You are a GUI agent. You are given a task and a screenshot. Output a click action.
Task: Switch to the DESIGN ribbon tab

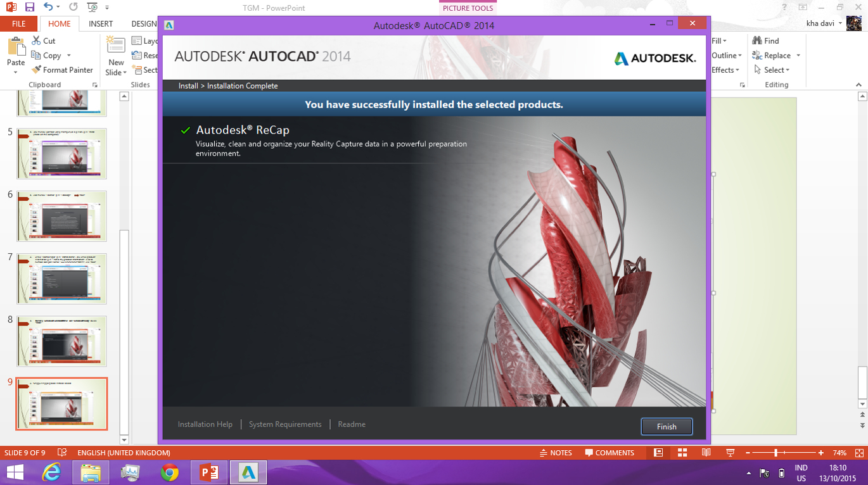(144, 23)
